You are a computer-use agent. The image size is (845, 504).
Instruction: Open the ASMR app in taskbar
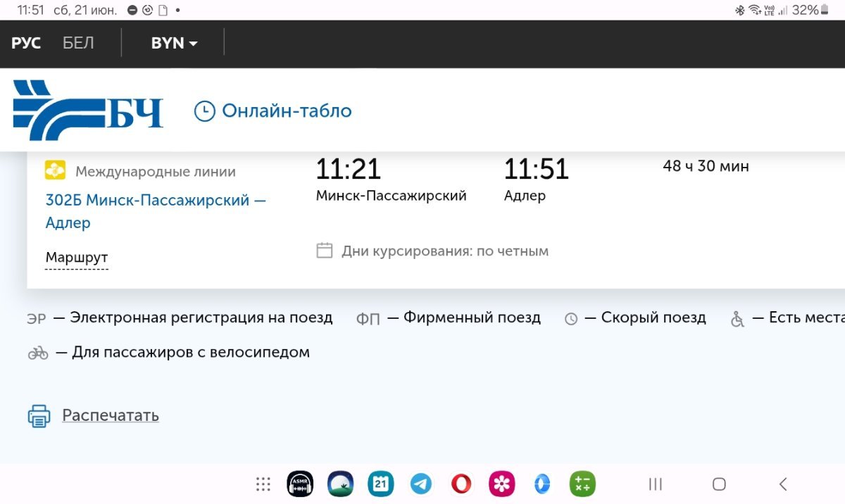300,484
